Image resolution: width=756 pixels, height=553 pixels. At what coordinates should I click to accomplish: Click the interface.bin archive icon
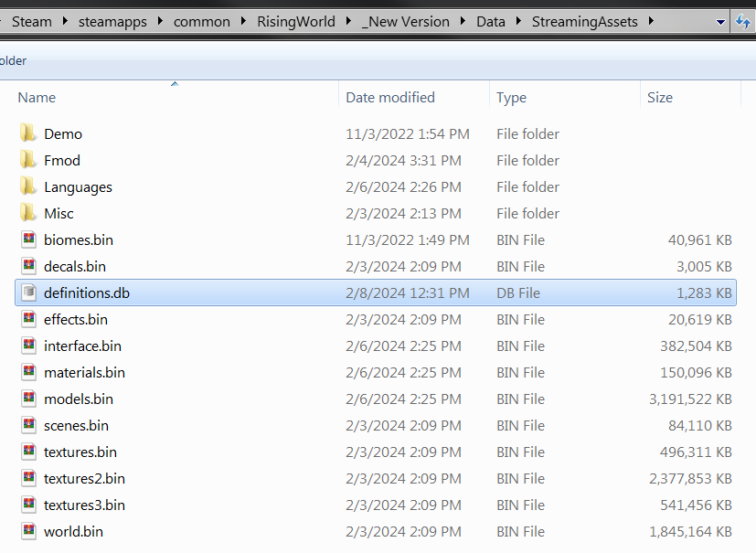[29, 346]
